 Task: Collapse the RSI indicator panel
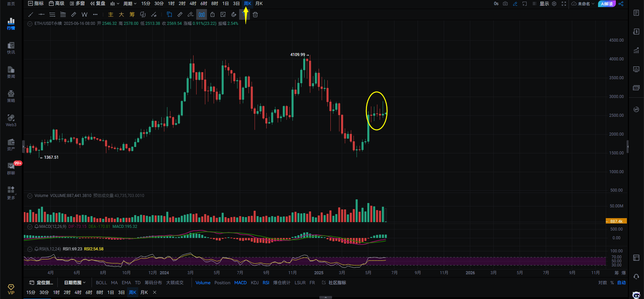pos(30,249)
